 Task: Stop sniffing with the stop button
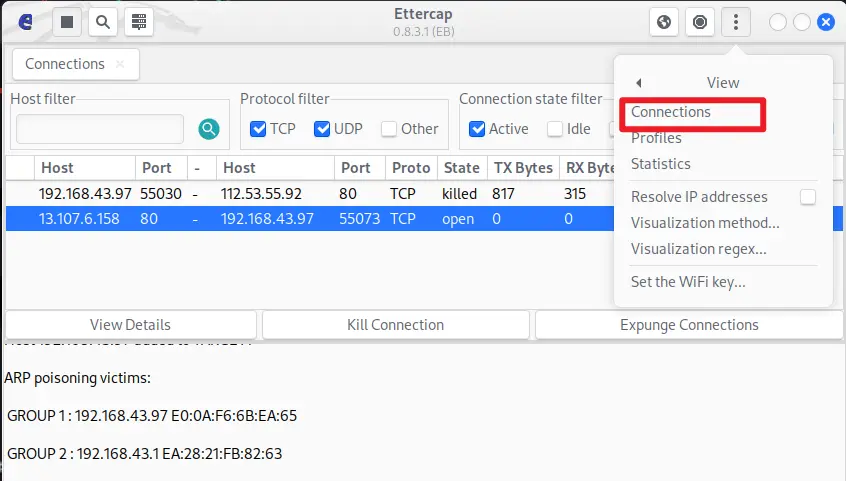(x=67, y=21)
